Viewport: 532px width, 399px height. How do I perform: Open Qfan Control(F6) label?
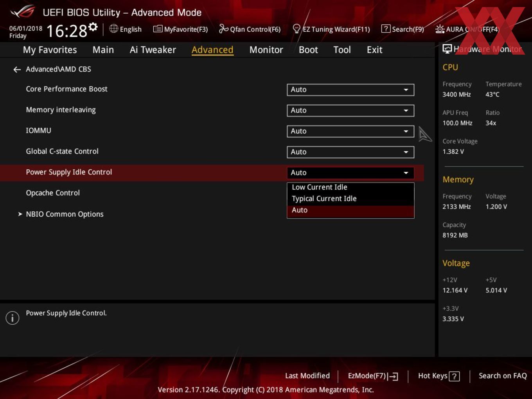click(x=255, y=29)
